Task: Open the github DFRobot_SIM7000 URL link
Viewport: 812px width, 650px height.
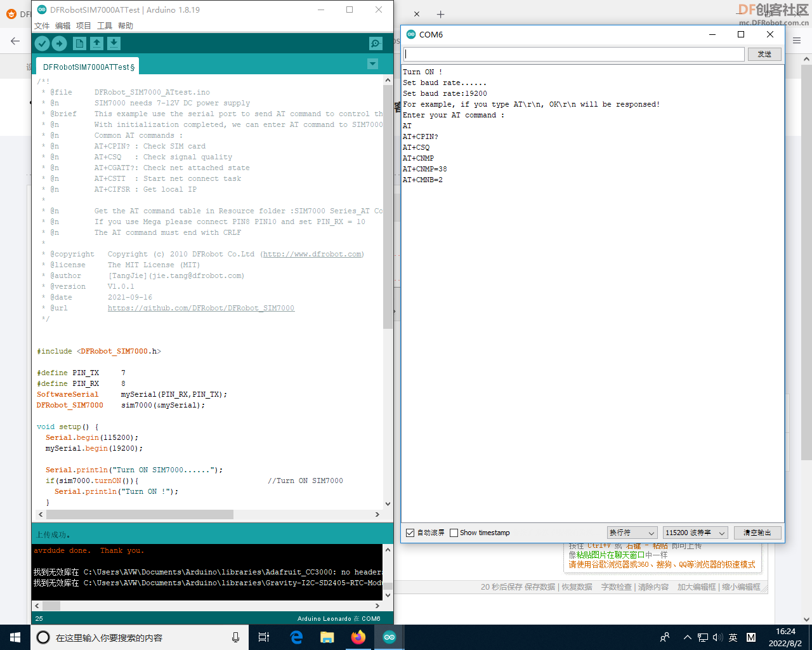Action: [x=201, y=308]
